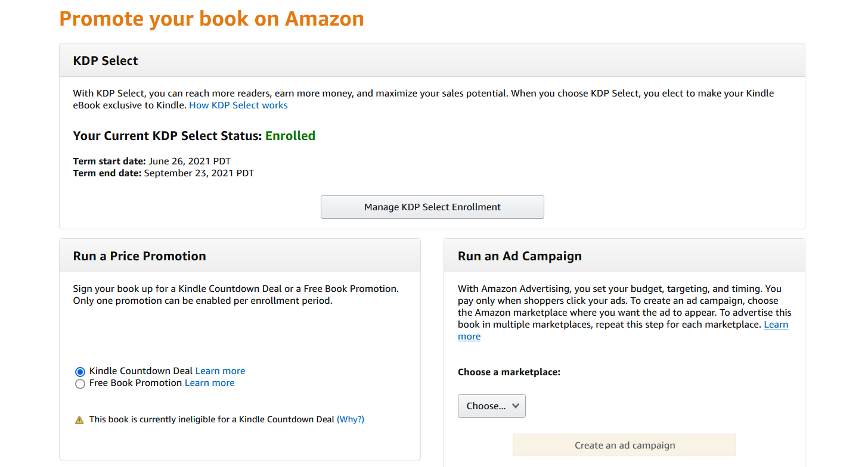The height and width of the screenshot is (467, 868).
Task: Select the Free Book Promotion radio button
Action: point(80,384)
